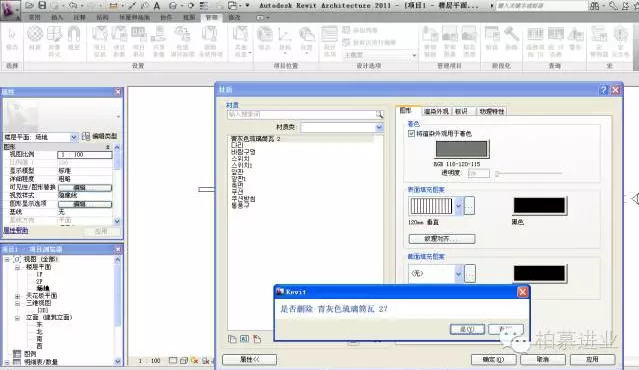Screen dimensions: 639x370
Task: Open Properties help link
Action: coord(16,231)
